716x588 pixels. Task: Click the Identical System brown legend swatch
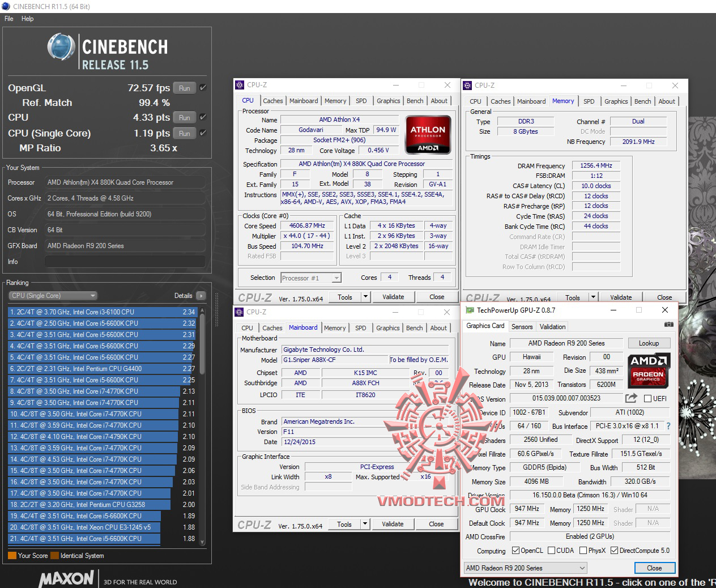(x=54, y=556)
